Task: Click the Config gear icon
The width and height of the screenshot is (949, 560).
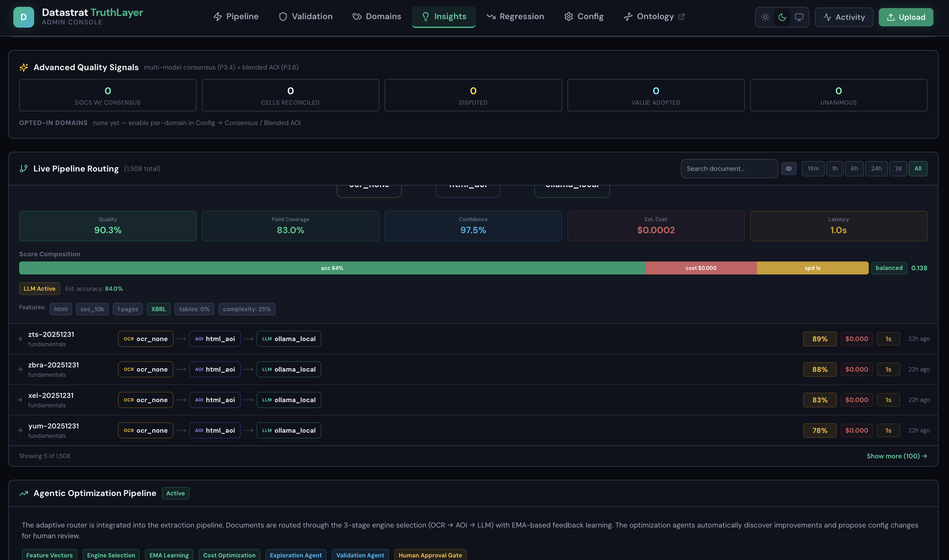Action: pyautogui.click(x=569, y=17)
